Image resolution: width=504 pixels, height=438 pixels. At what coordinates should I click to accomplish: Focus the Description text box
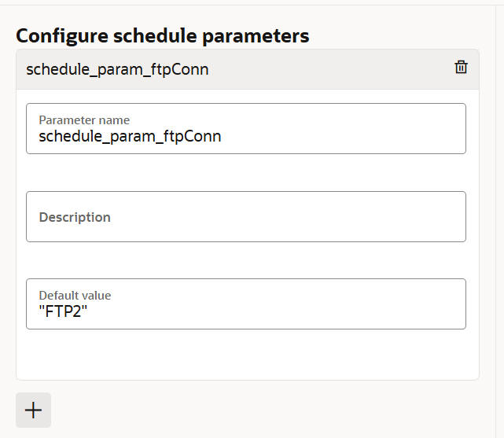tap(245, 216)
